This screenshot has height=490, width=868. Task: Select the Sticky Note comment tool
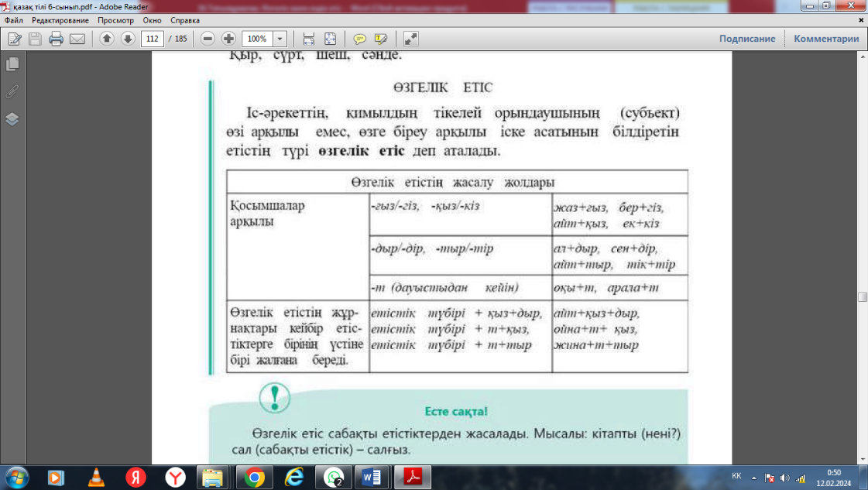[x=360, y=38]
